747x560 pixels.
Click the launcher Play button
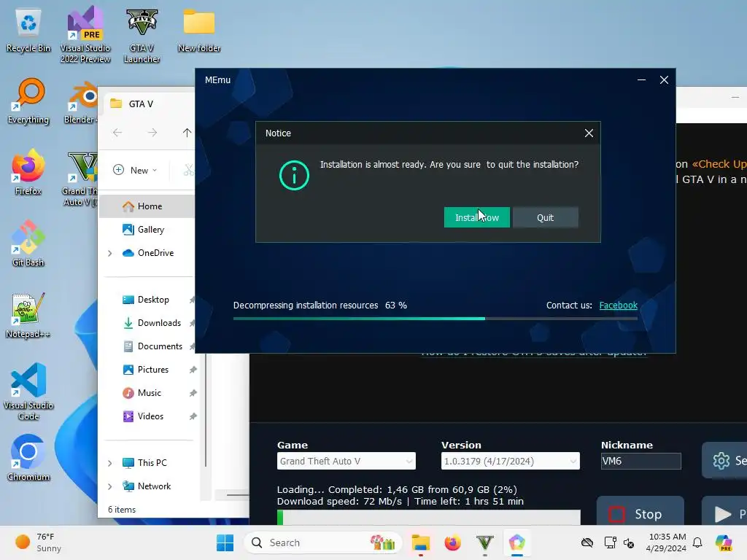[724, 511]
